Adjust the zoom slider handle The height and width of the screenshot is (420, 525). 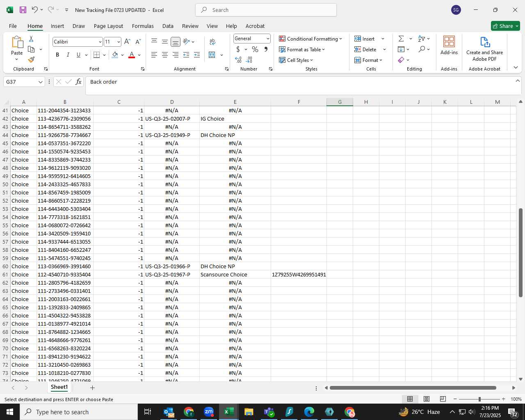pyautogui.click(x=479, y=399)
